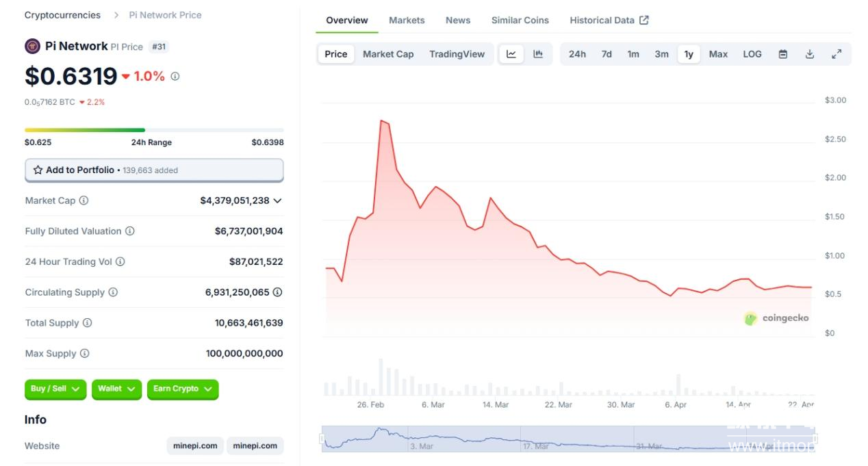Open the Cryptocurrencies breadcrumb link

point(62,15)
